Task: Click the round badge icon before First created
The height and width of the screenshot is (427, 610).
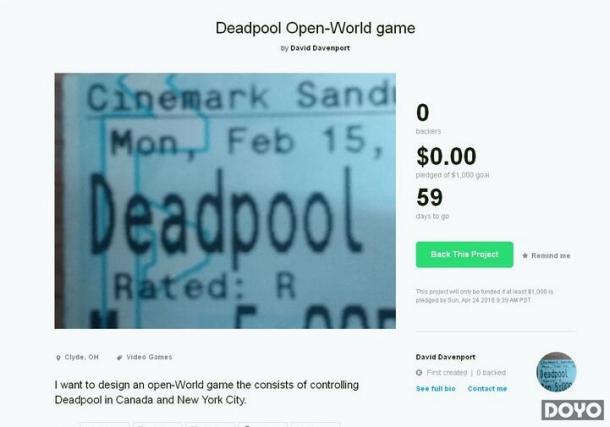Action: [419, 373]
